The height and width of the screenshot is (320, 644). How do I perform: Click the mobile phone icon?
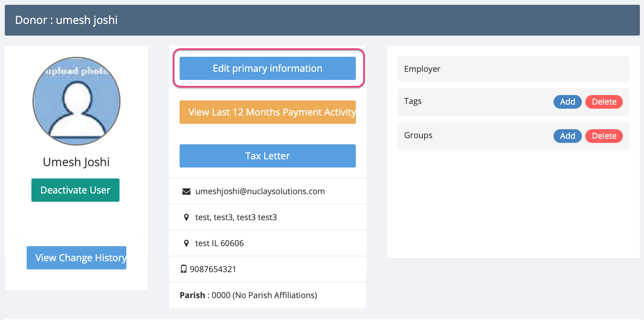point(184,269)
